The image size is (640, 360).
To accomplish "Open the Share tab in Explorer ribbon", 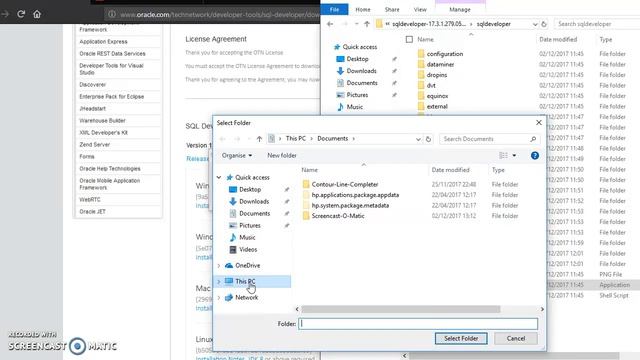I will pyautogui.click(x=392, y=9).
